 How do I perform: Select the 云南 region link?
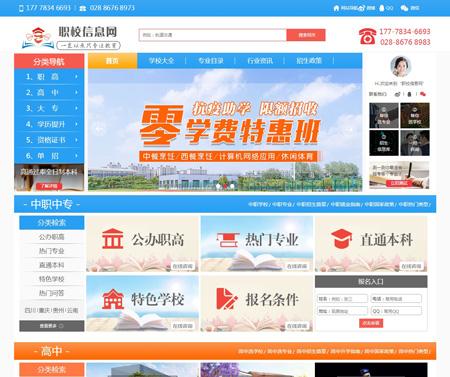click(x=73, y=310)
